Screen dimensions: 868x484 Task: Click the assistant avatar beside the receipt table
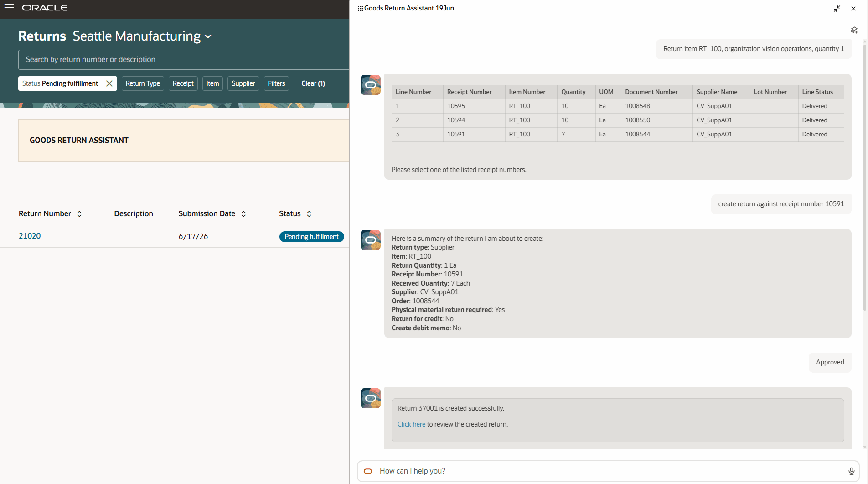371,85
